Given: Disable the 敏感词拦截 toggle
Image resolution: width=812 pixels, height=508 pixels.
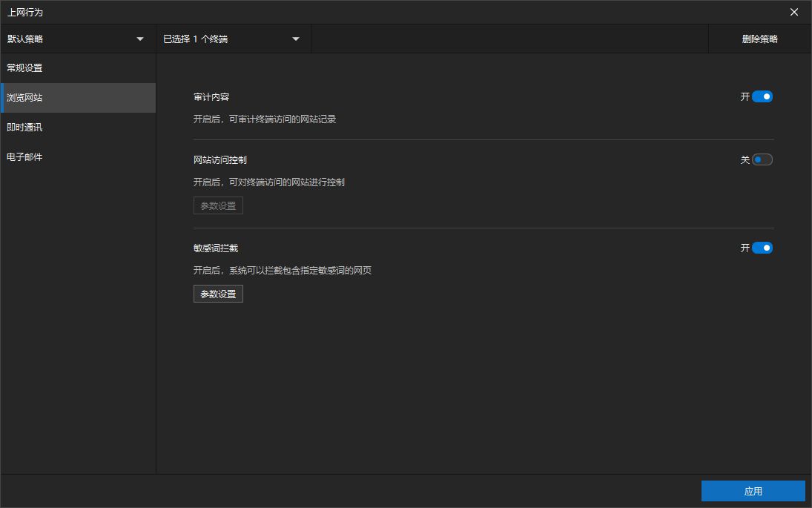Looking at the screenshot, I should pos(762,248).
